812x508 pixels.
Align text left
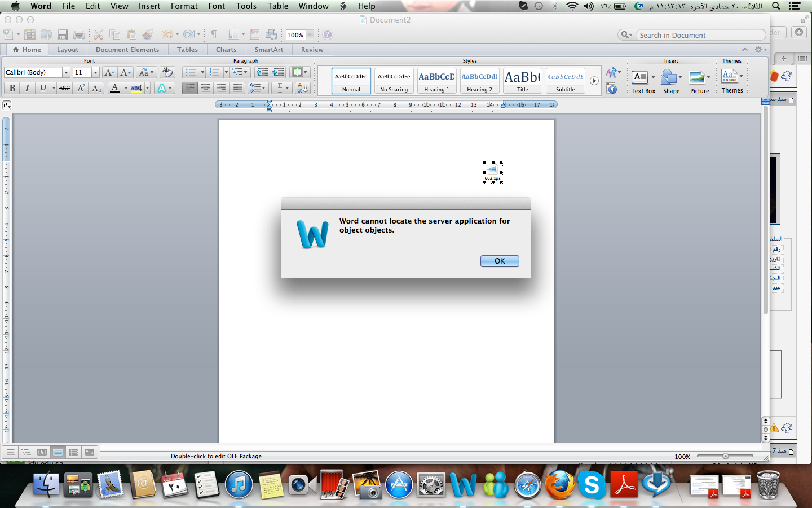(190, 88)
